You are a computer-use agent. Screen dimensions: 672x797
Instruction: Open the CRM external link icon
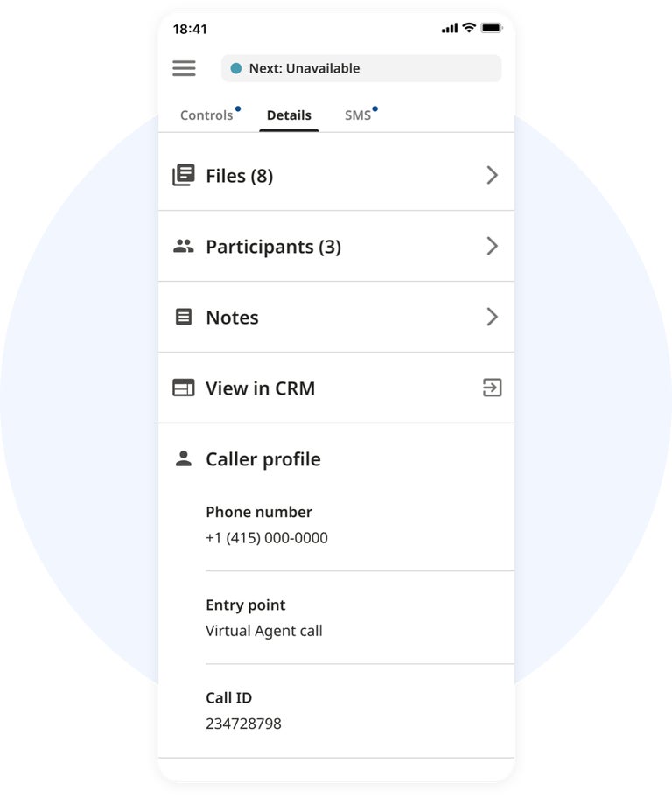492,388
